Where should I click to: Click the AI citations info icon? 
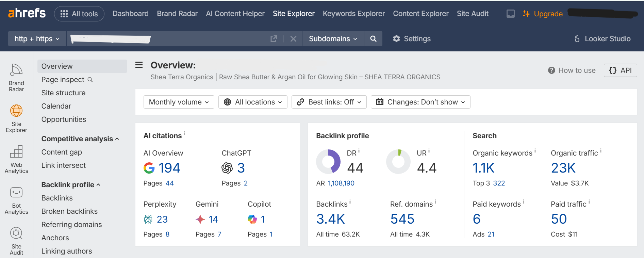(184, 133)
